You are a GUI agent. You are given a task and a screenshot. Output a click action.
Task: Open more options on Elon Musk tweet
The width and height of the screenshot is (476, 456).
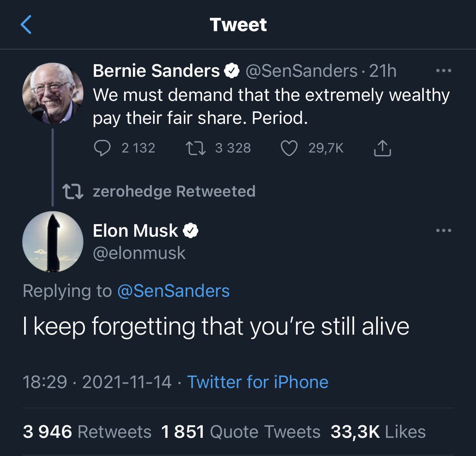click(x=444, y=230)
